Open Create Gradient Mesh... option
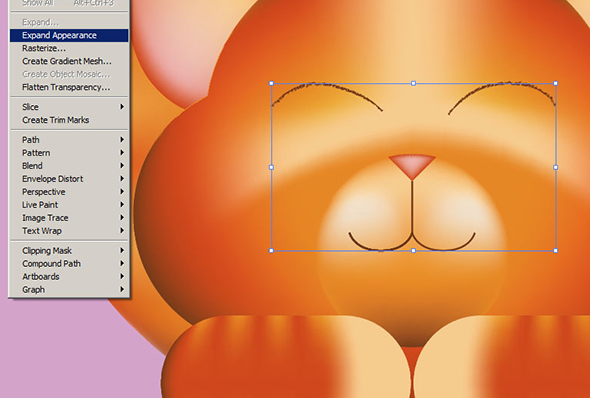 coord(69,61)
